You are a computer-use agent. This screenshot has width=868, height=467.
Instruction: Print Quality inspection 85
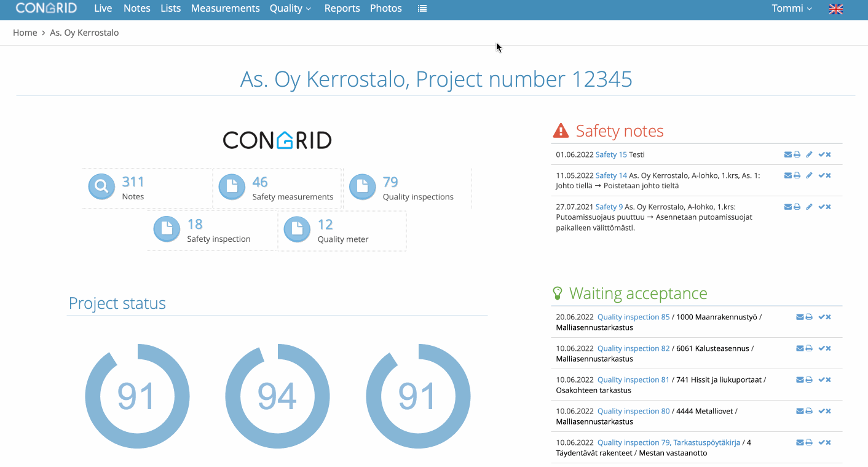pyautogui.click(x=809, y=317)
